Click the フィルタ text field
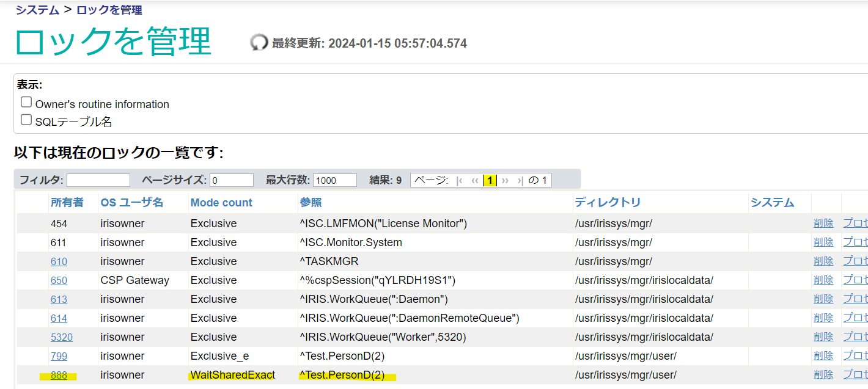 coord(98,180)
